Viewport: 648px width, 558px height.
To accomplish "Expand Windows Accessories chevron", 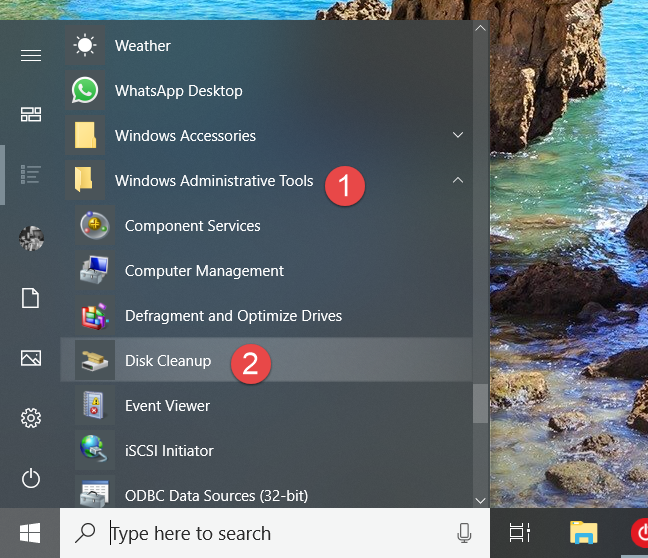I will 457,135.
